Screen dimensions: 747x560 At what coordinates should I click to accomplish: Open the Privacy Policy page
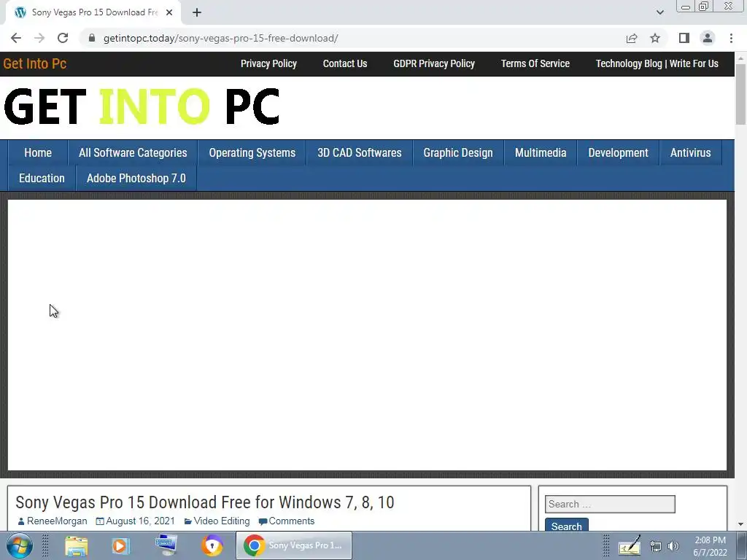point(268,64)
